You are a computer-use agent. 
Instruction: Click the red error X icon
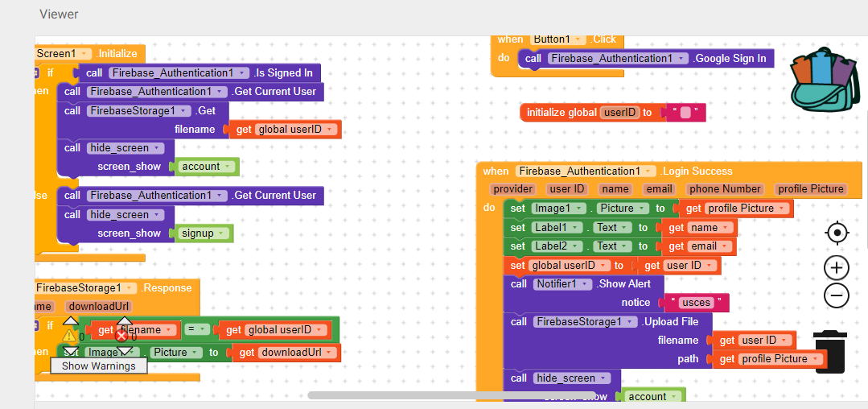pos(122,335)
